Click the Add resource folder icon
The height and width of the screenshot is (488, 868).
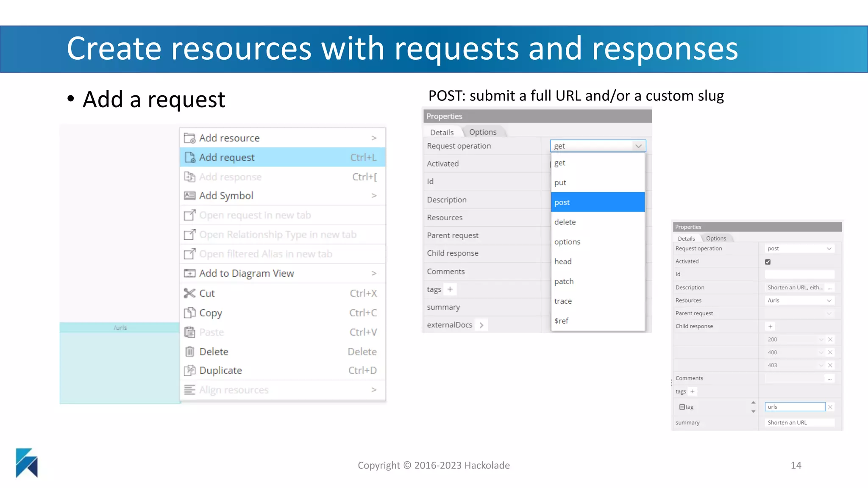[x=189, y=138]
